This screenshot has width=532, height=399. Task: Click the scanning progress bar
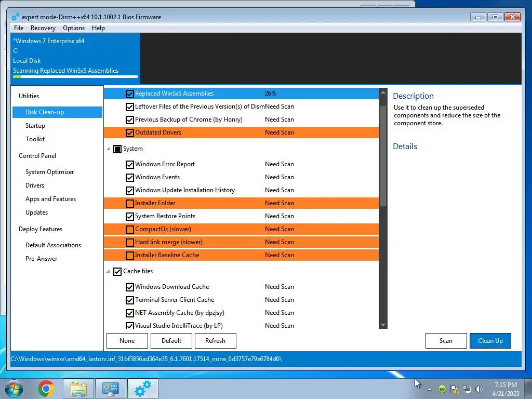pos(75,77)
